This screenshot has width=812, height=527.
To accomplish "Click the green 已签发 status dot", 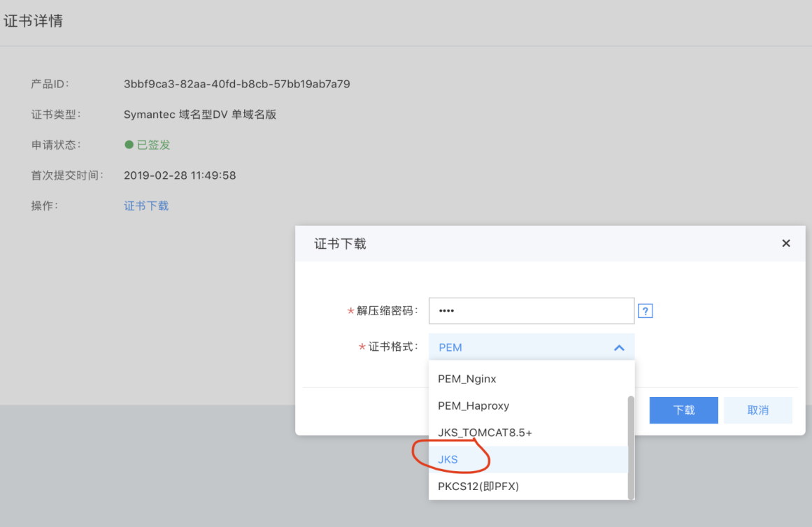I will pyautogui.click(x=129, y=145).
